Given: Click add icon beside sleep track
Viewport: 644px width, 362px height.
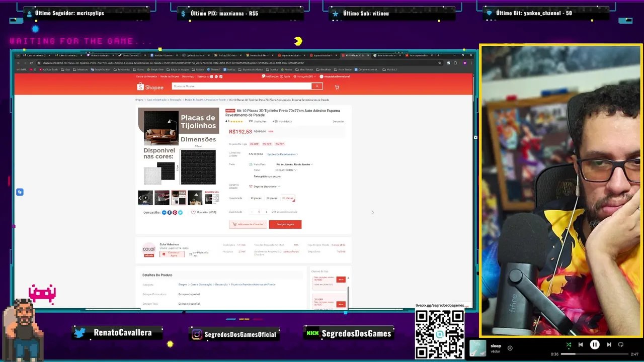Looking at the screenshot, I should [510, 348].
